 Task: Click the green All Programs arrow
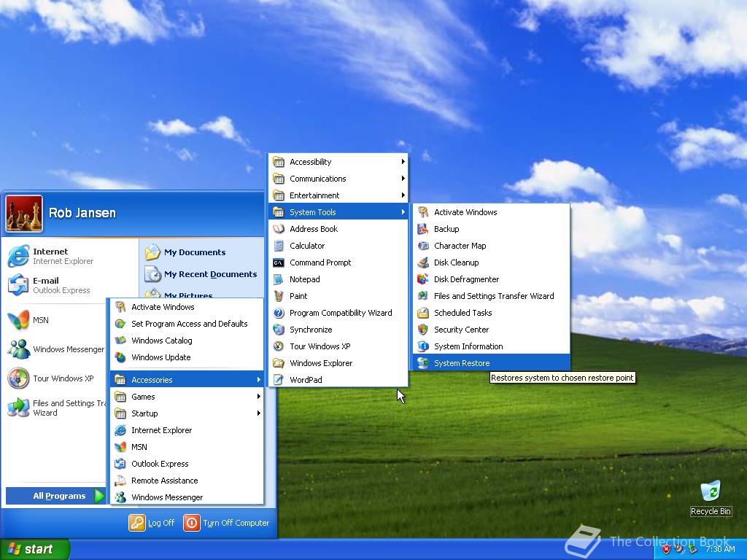coord(99,496)
